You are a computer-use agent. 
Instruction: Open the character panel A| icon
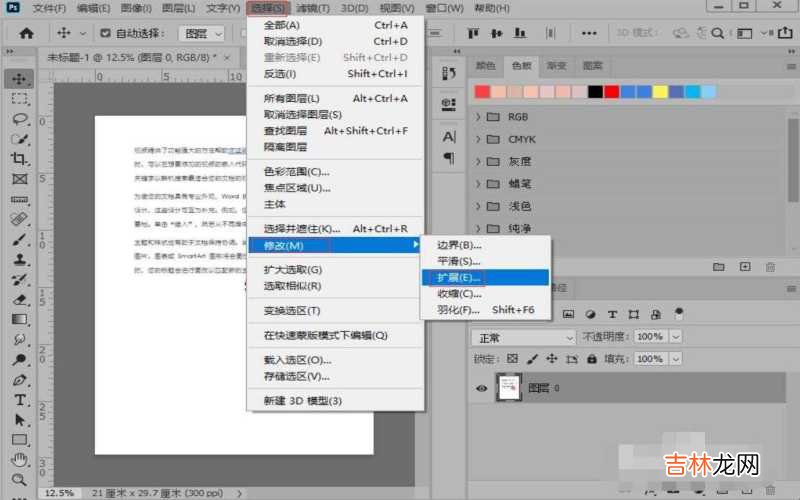click(449, 137)
